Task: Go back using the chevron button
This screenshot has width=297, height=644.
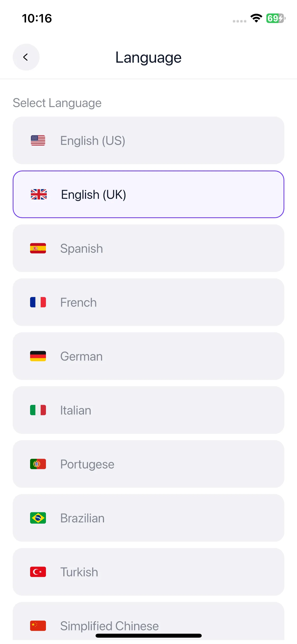Action: click(x=26, y=57)
